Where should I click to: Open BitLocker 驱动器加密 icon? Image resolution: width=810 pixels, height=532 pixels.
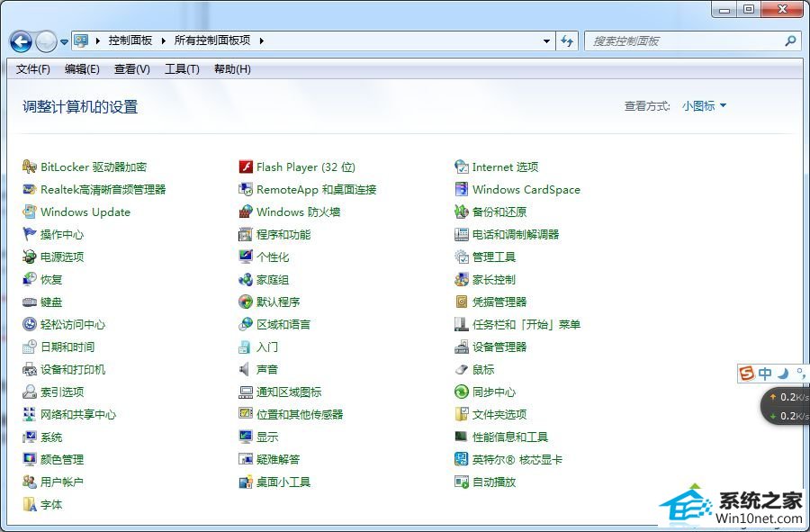[x=30, y=167]
